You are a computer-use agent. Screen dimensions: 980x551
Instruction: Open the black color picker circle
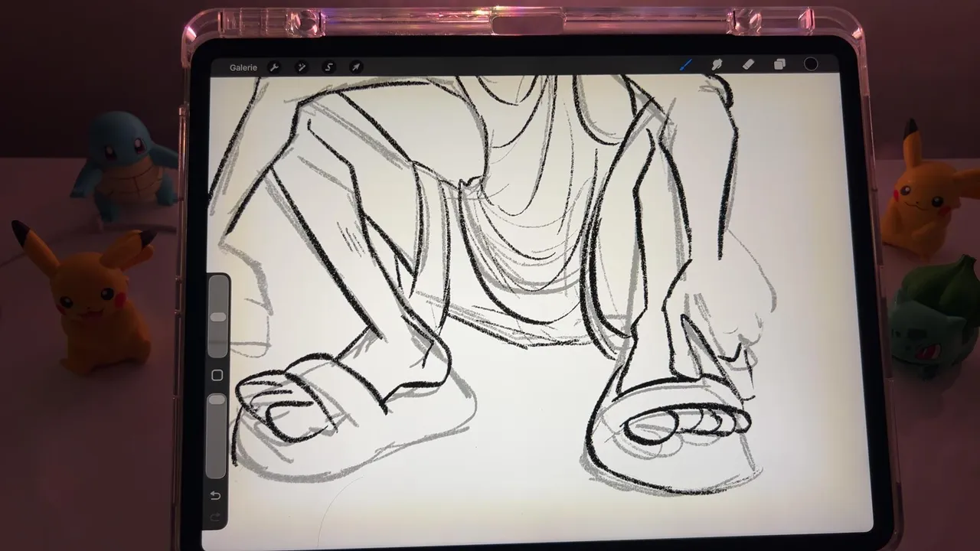pyautogui.click(x=811, y=64)
